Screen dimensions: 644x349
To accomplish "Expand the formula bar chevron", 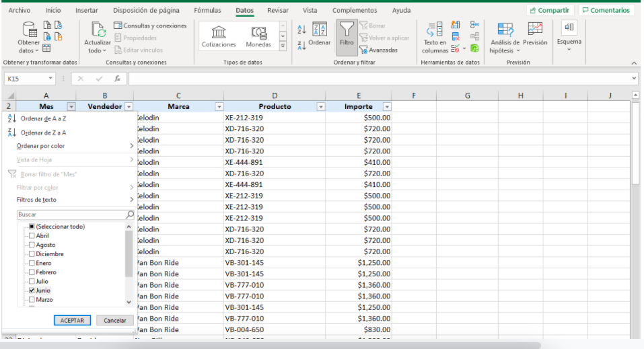I will pyautogui.click(x=634, y=79).
